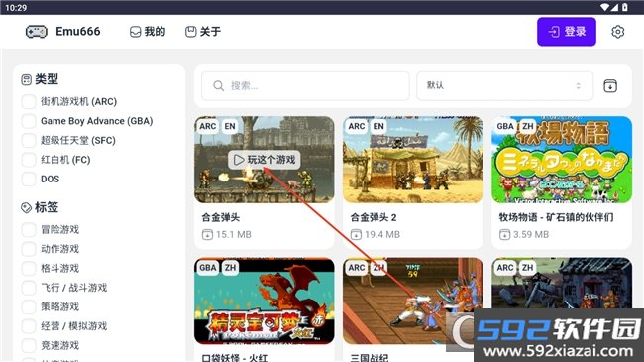Toggle the 超级任天堂 (SFC) checkbox

pyautogui.click(x=29, y=140)
